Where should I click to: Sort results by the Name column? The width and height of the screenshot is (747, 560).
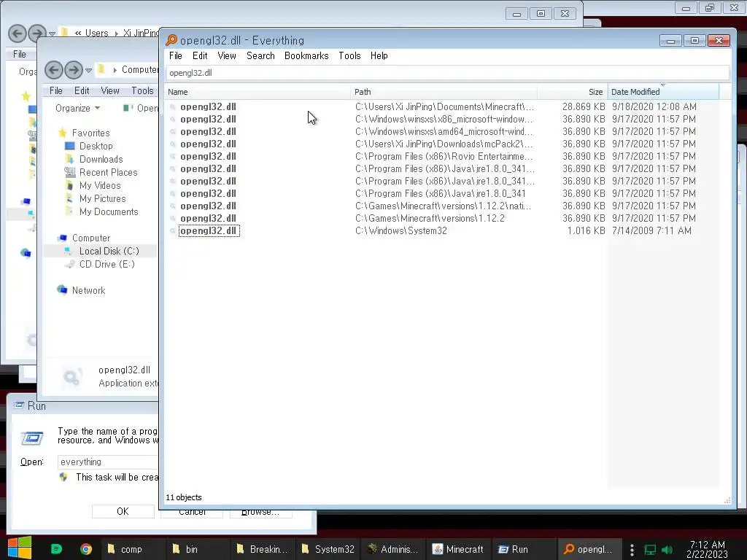click(x=258, y=92)
